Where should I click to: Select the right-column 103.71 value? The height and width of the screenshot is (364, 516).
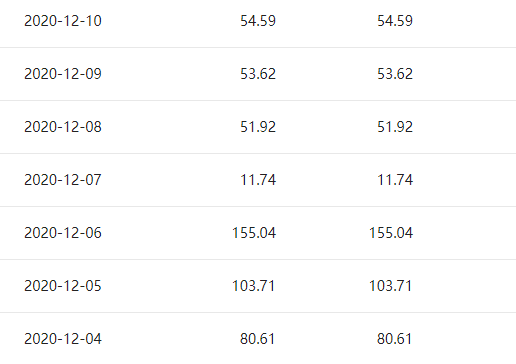pos(391,286)
